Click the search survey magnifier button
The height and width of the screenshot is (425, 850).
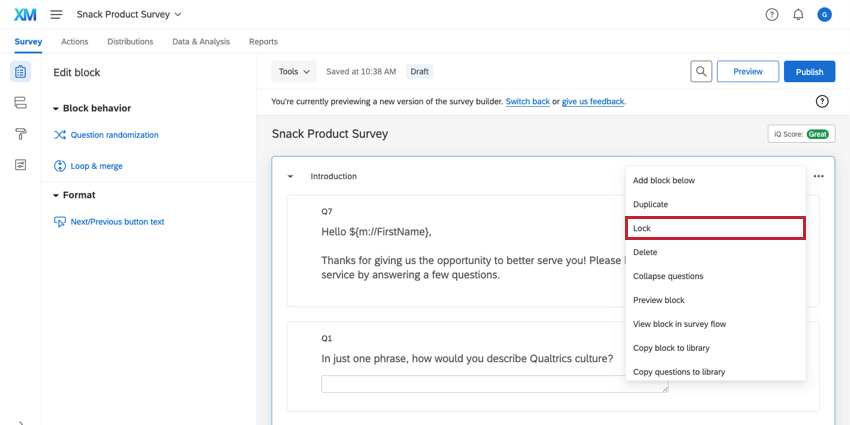click(x=702, y=72)
